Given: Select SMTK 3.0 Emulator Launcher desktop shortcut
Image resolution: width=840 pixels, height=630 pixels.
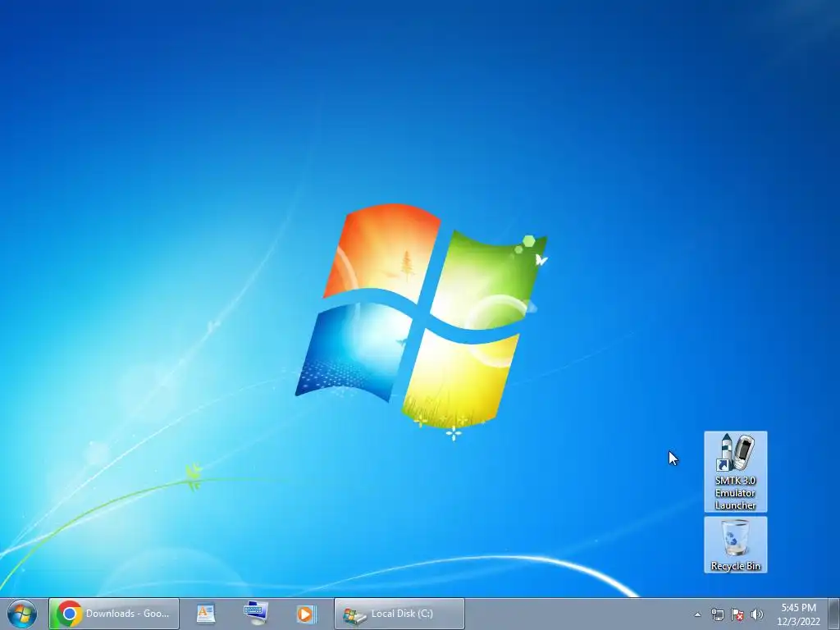Looking at the screenshot, I should [x=736, y=472].
